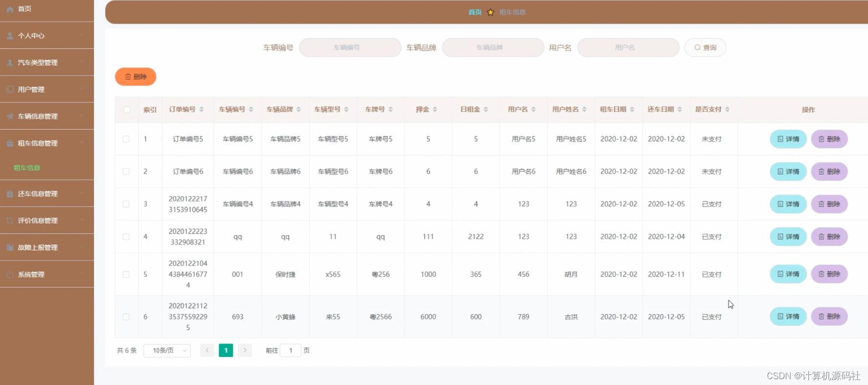Sort by 车辆型号 using its sort arrows
Screen dimensions: 868x385
coord(346,110)
